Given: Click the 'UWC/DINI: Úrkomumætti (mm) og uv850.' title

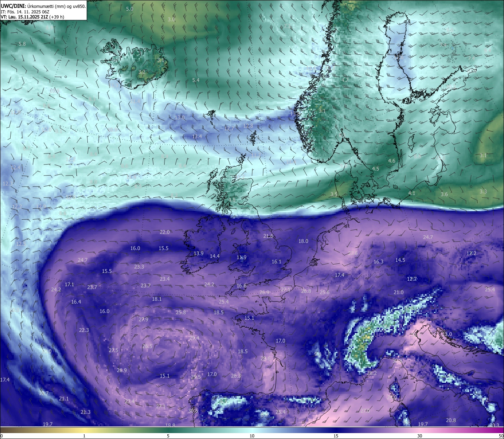Looking at the screenshot, I should click(43, 6).
